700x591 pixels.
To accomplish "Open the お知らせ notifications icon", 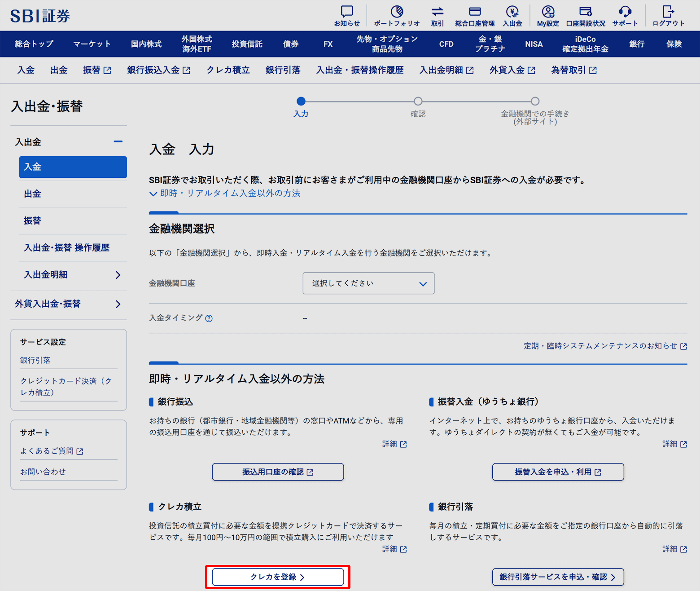I will (x=347, y=11).
